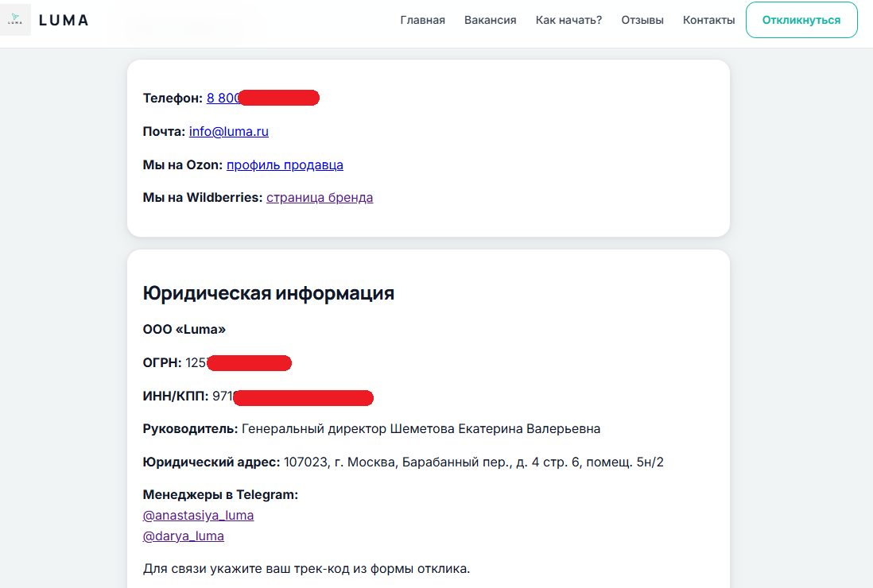873x588 pixels.
Task: Click the LUMA logo icon
Action: pyautogui.click(x=16, y=20)
